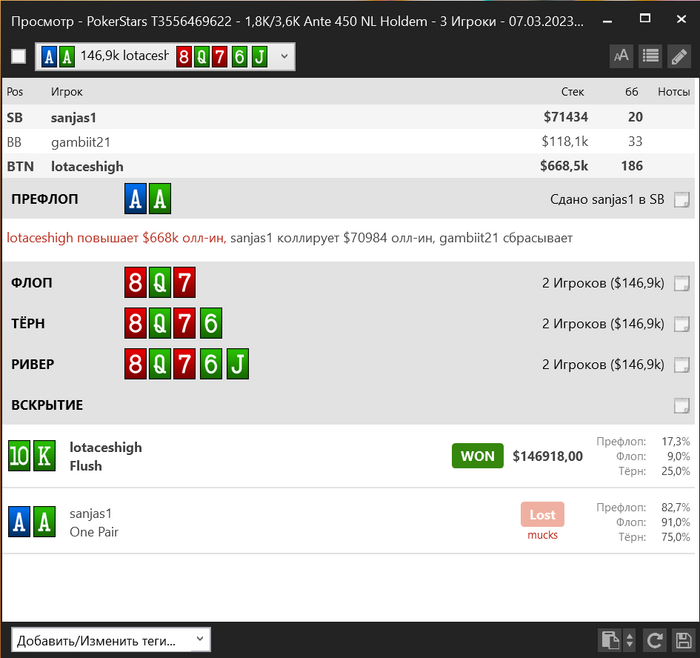Open the list view icon in toolbar
Image resolution: width=700 pixels, height=658 pixels.
[650, 56]
